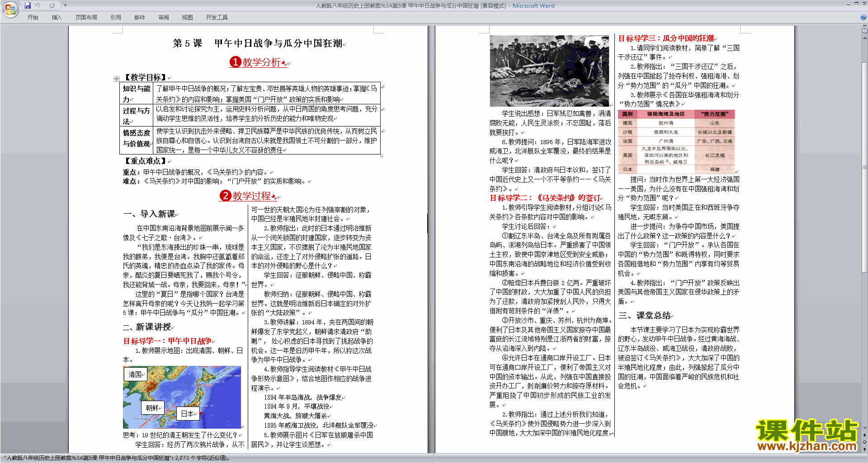Click the Microsoft Word title bar text
The width and height of the screenshot is (868, 463).
tap(533, 6)
